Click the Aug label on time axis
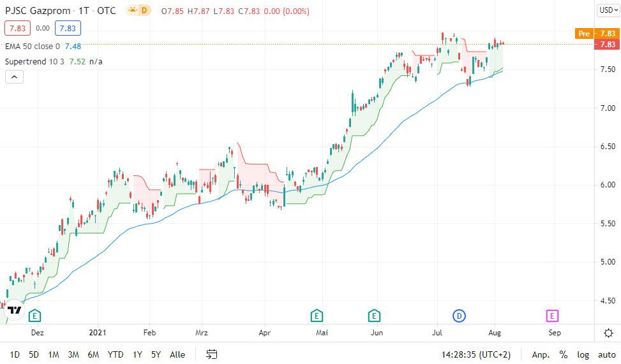This screenshot has width=621, height=364. pos(495,333)
